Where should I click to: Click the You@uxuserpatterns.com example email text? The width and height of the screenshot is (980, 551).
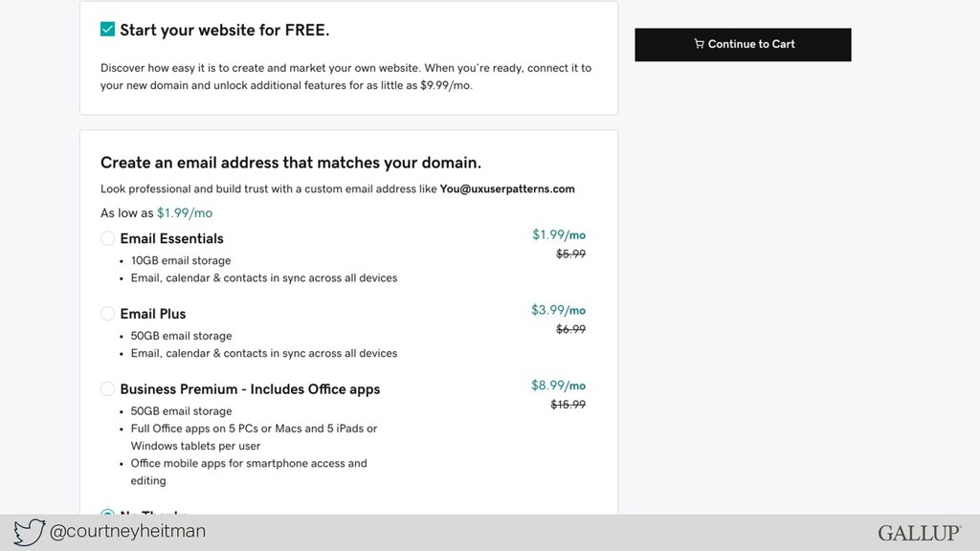pos(507,188)
